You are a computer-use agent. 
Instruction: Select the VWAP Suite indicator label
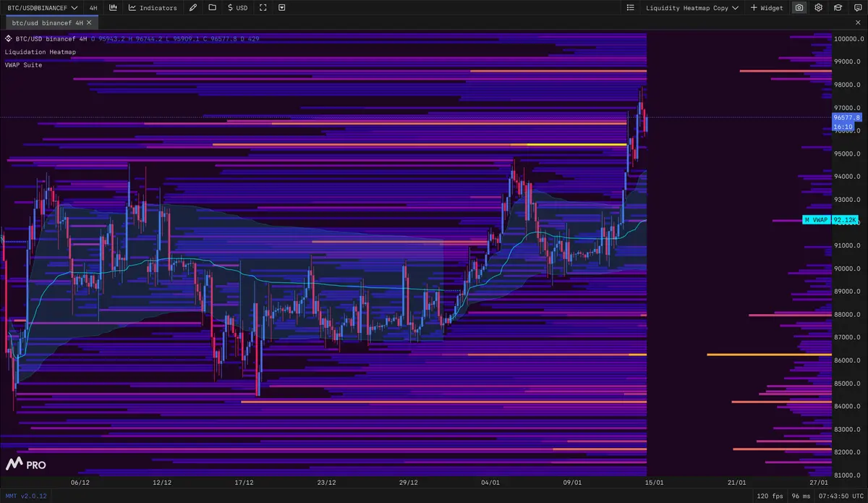click(23, 65)
